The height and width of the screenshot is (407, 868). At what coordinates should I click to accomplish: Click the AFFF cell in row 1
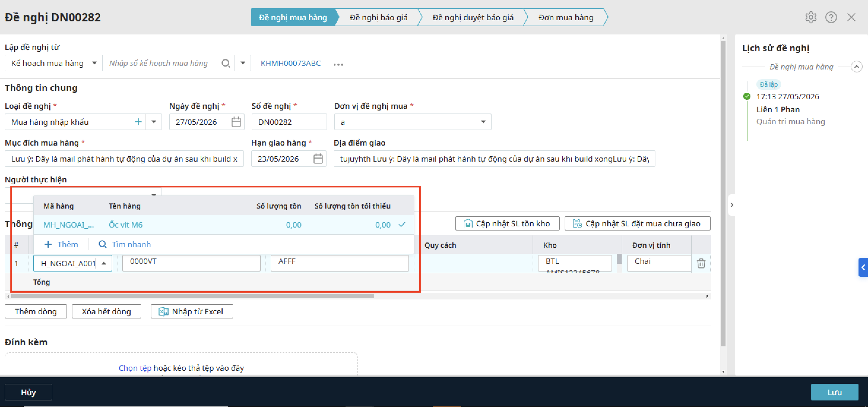coord(340,263)
